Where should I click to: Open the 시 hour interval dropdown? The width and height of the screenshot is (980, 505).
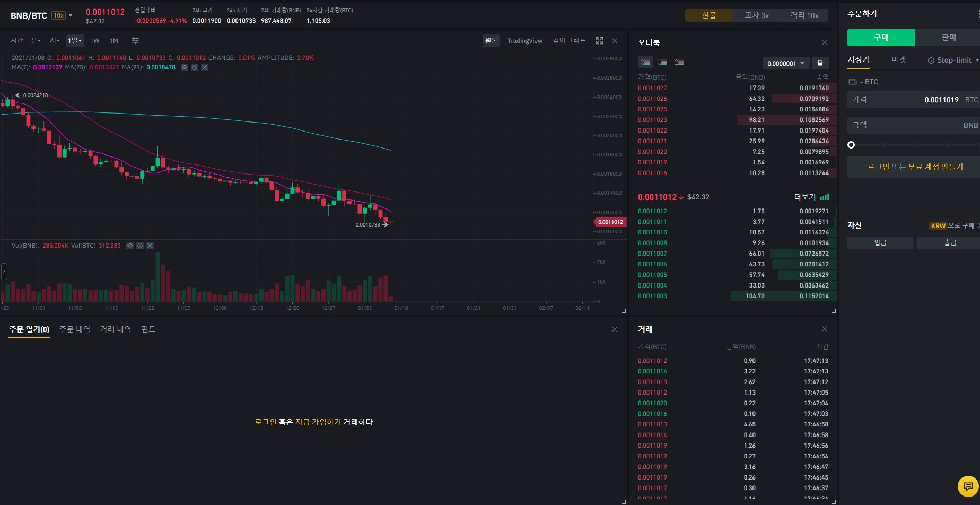click(55, 41)
